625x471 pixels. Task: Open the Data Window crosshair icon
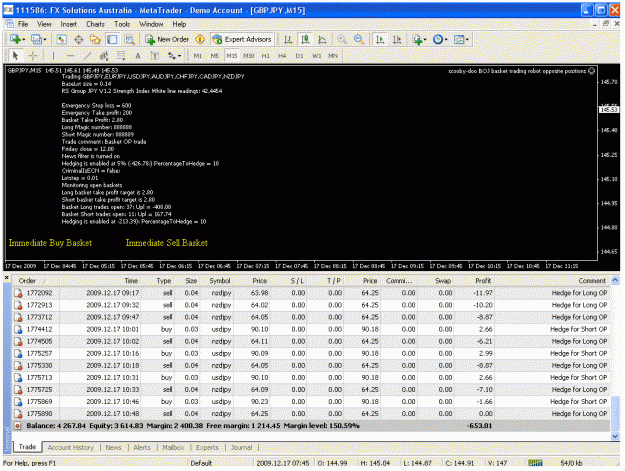[x=79, y=39]
